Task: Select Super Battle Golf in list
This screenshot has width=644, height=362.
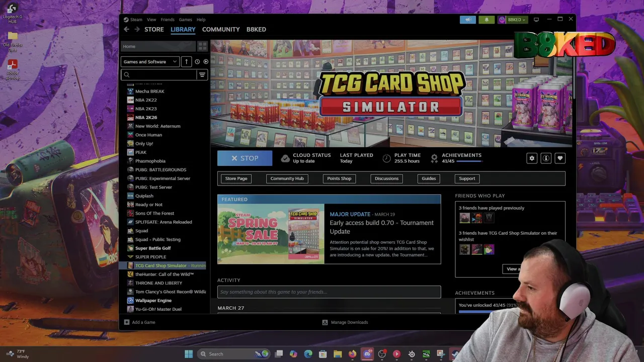Action: coord(153,248)
